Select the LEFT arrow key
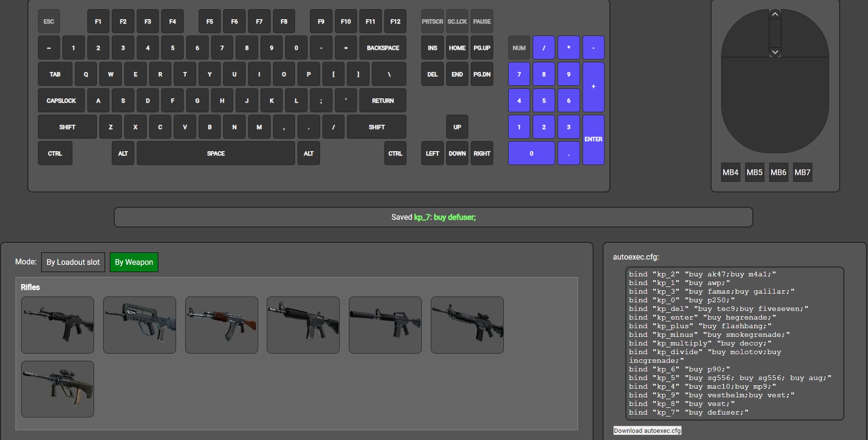This screenshot has width=868, height=440. click(x=432, y=154)
